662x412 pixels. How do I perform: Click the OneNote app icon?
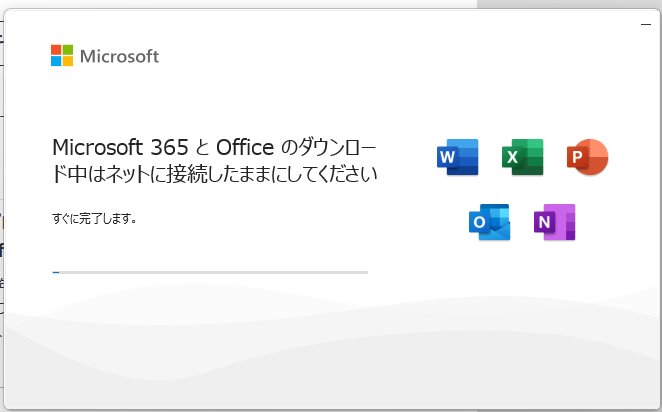555,222
